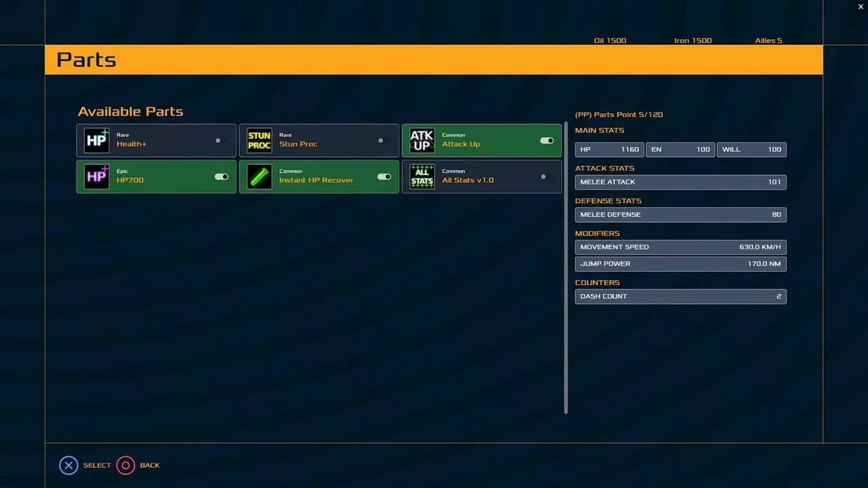
Task: Enable the Health+ part toggle
Action: (x=218, y=140)
